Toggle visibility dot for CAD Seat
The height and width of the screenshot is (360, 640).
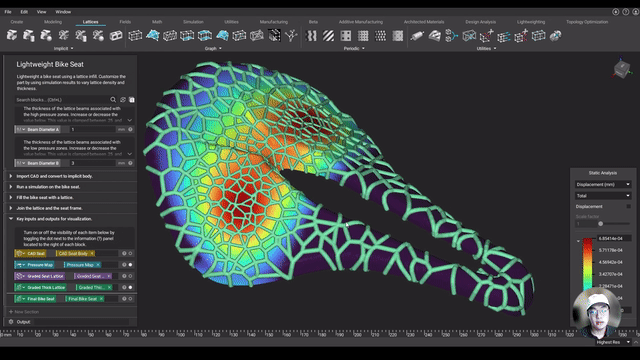[x=131, y=253]
